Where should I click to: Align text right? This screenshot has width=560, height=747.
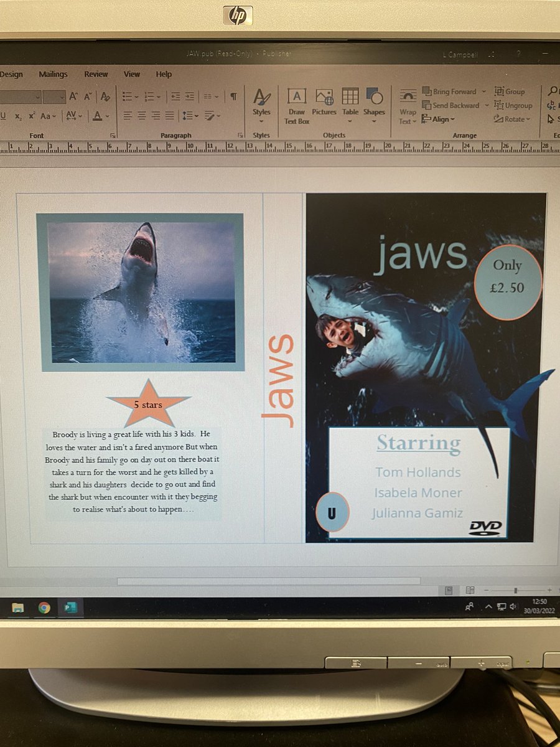[156, 116]
